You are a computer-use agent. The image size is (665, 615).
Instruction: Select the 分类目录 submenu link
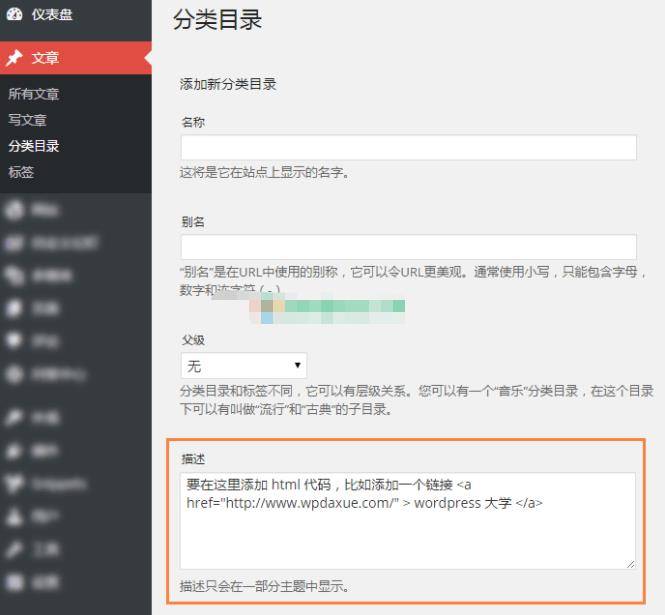pyautogui.click(x=34, y=146)
